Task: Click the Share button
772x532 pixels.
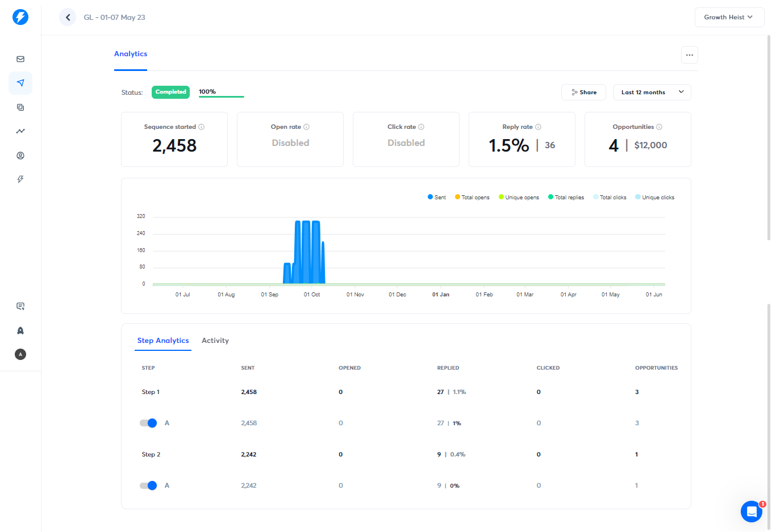Action: (x=583, y=93)
